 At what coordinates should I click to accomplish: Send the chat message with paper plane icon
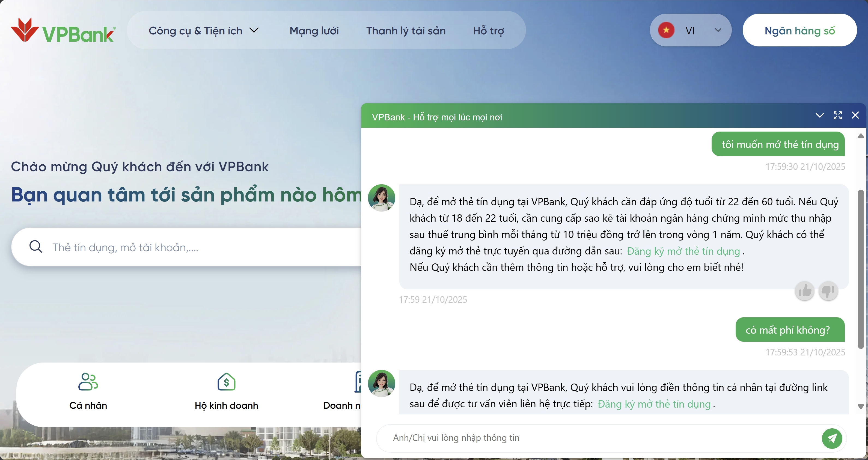[832, 438]
